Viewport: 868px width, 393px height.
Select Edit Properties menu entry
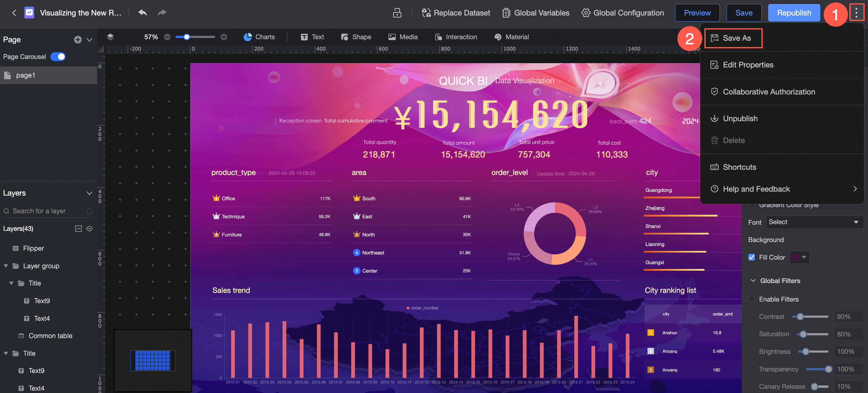pos(748,65)
